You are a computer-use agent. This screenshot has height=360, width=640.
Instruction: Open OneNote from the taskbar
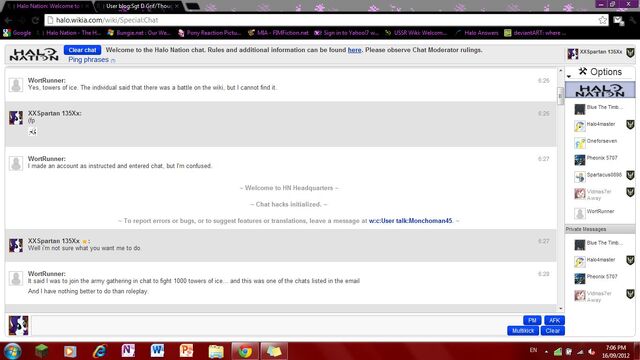[x=128, y=351]
